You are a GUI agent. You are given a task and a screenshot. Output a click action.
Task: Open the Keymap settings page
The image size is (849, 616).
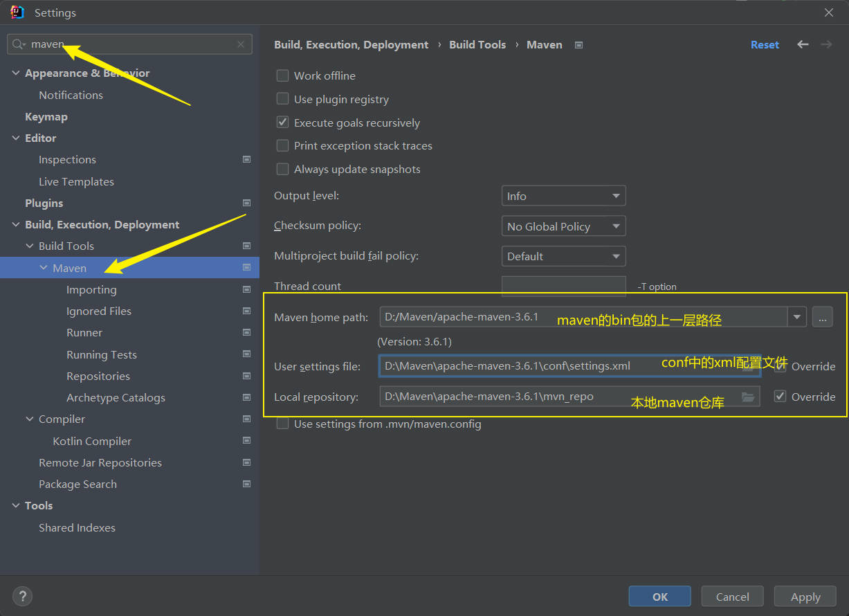(x=46, y=116)
